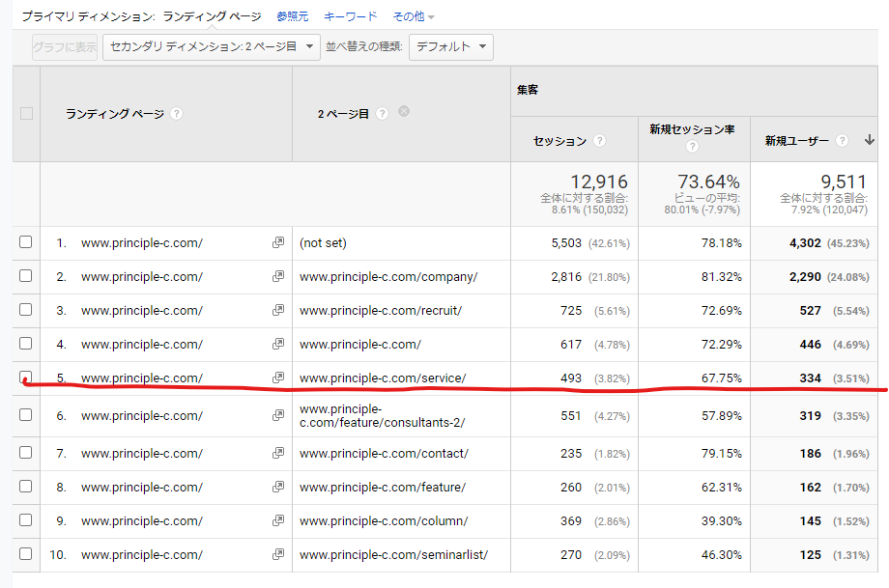Screen dimensions: 889x588
Task: Check the box for row 1 (not set)
Action: [25, 242]
